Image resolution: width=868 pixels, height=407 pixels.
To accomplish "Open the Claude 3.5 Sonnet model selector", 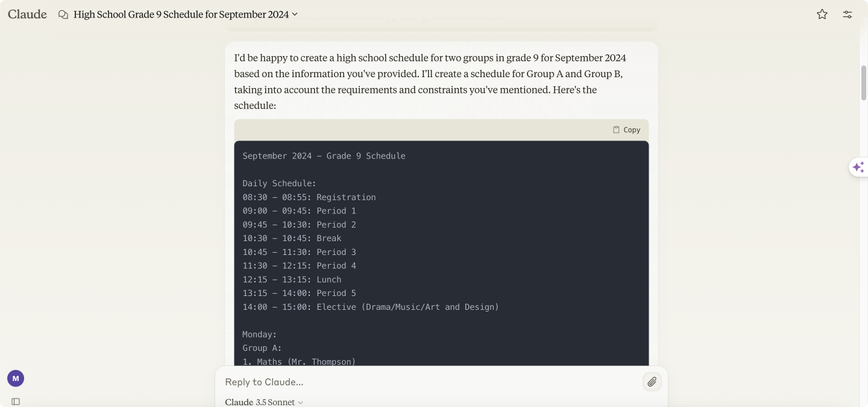I will click(264, 402).
